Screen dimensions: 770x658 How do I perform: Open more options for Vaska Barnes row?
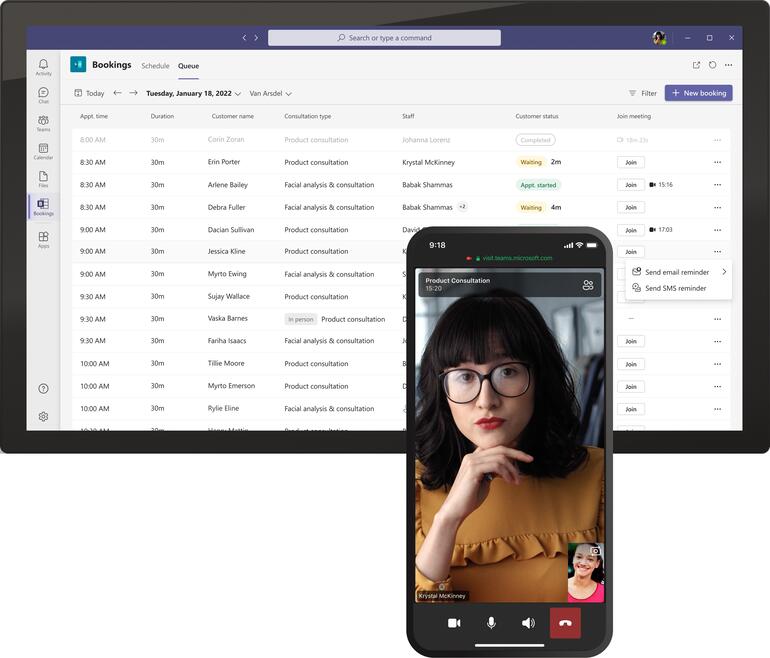point(717,319)
